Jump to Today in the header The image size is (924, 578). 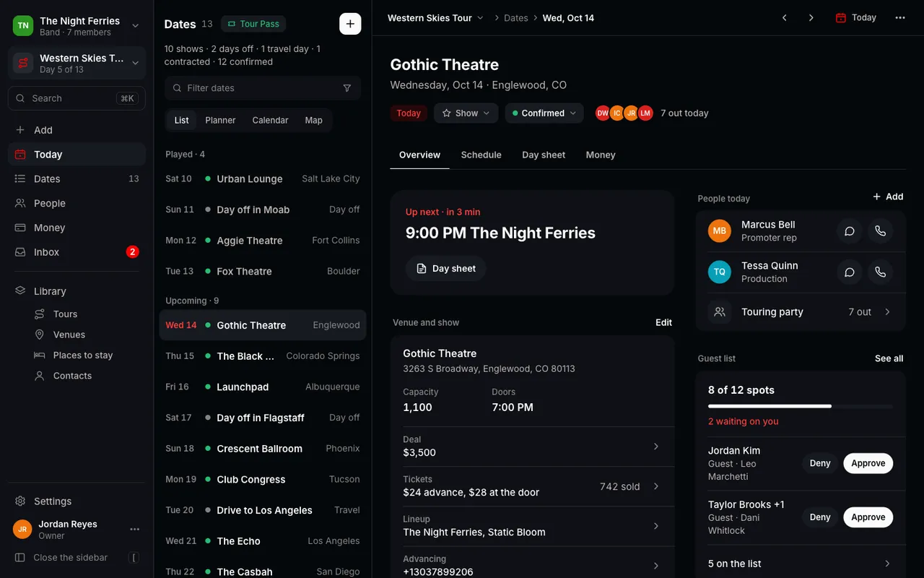[x=855, y=18]
